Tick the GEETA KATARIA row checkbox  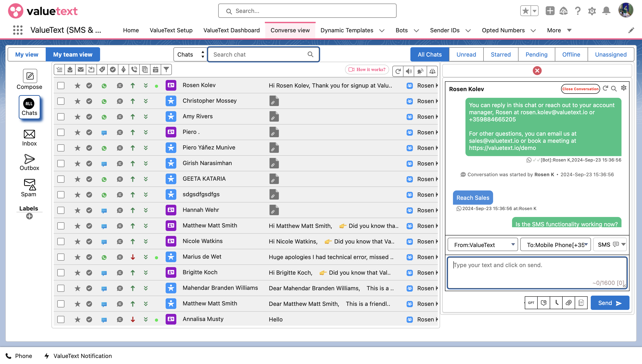[x=61, y=179]
